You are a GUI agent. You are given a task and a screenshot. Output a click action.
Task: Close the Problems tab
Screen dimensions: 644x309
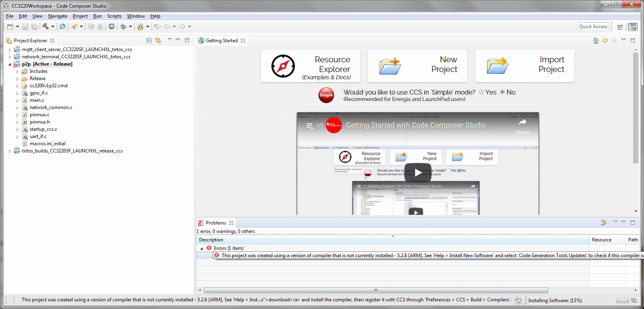click(x=231, y=223)
